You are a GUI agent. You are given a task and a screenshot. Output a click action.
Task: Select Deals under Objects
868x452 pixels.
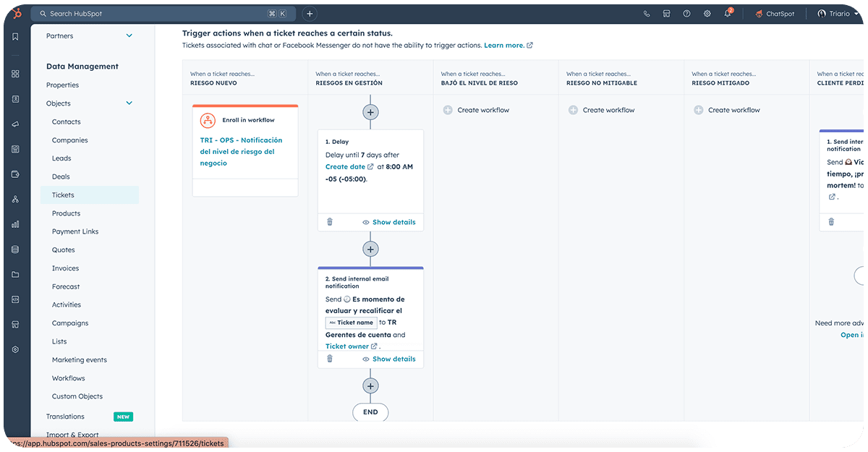[x=61, y=176]
